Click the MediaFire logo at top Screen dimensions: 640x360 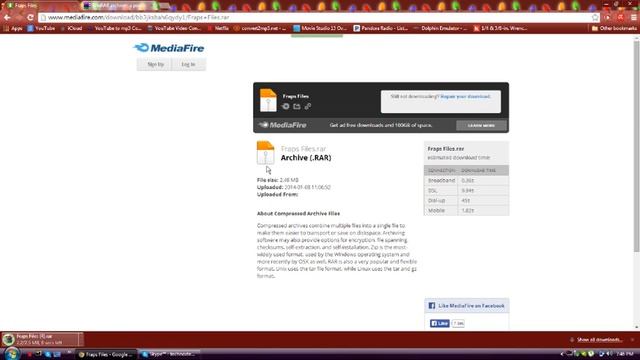coord(169,48)
